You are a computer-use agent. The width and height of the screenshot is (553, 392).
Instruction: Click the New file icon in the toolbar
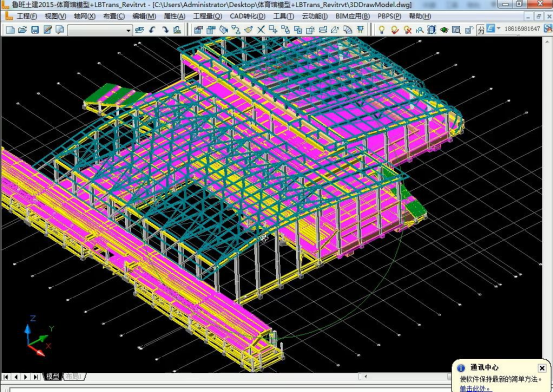click(x=10, y=30)
